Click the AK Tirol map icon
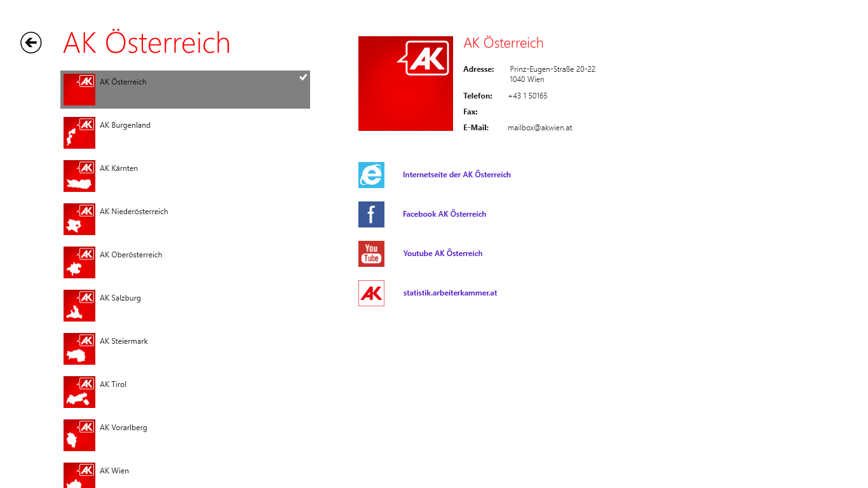 tap(79, 392)
